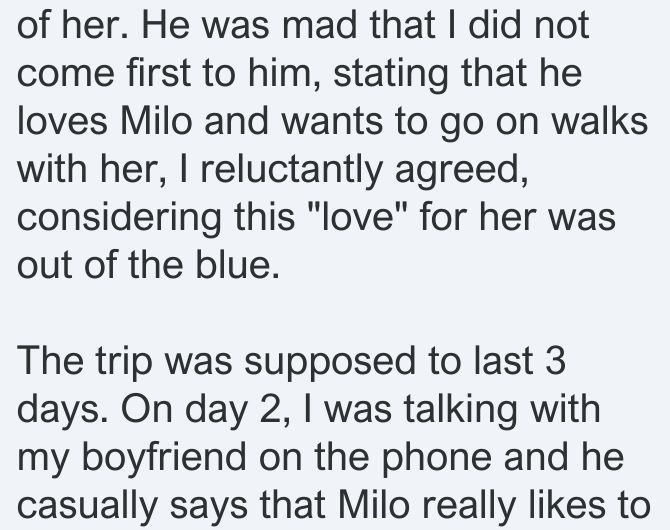Screen dimensions: 670x530
Task: Click the word "stating"
Action: click(390, 74)
